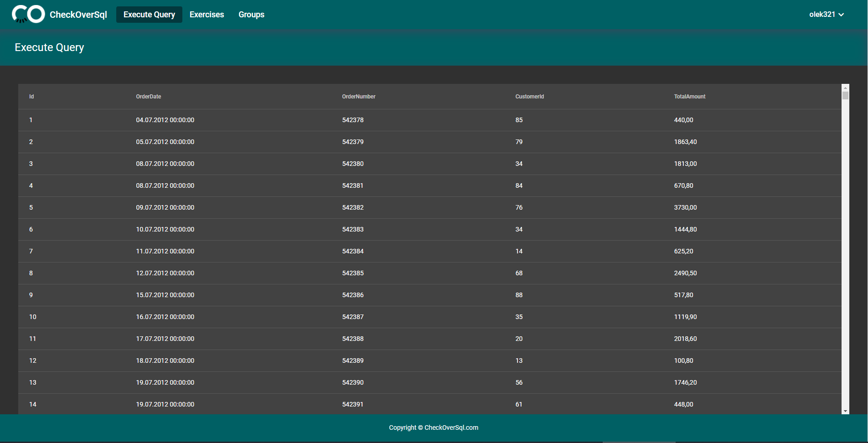Click the CheckOverSql logo icon
Screen dimensions: 868x443
point(28,14)
